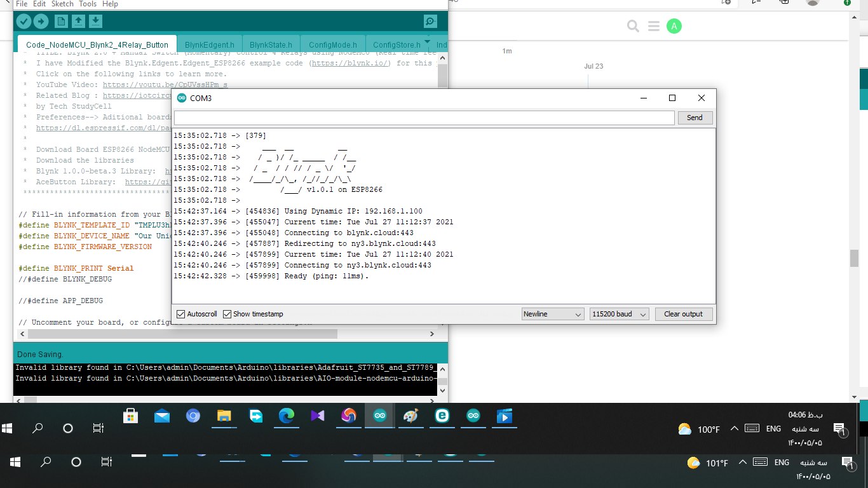868x488 pixels.
Task: Open the YouTube video link in the comments
Action: [165, 85]
